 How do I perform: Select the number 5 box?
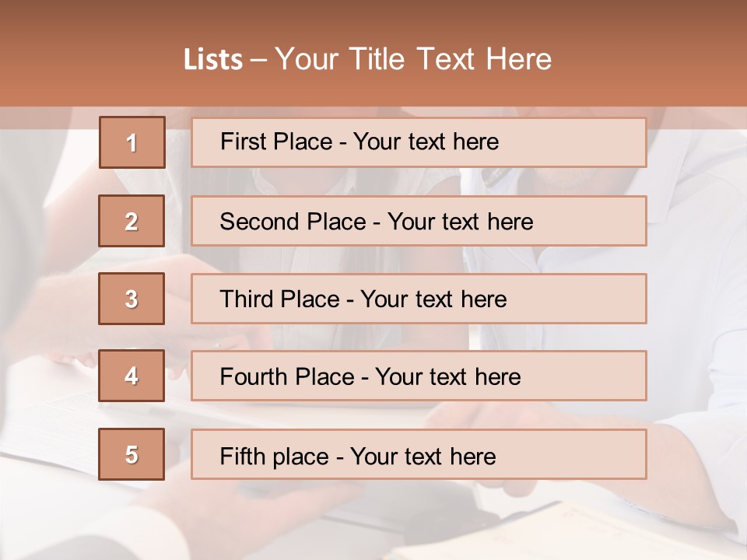click(x=132, y=454)
